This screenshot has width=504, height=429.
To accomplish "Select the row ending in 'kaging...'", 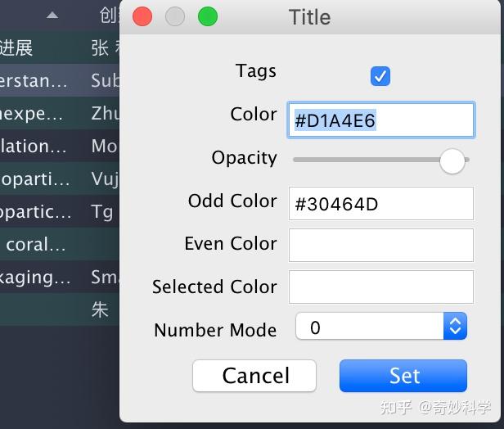I will click(57, 277).
